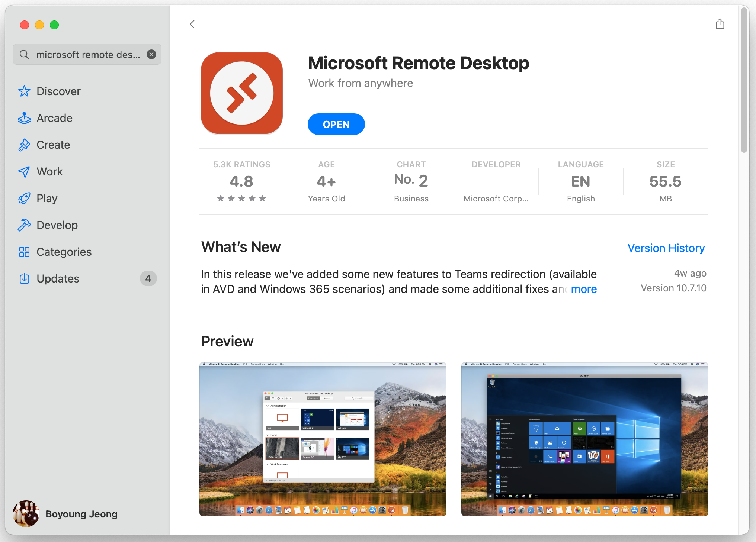
Task: Go back with the chevron arrow
Action: (192, 24)
